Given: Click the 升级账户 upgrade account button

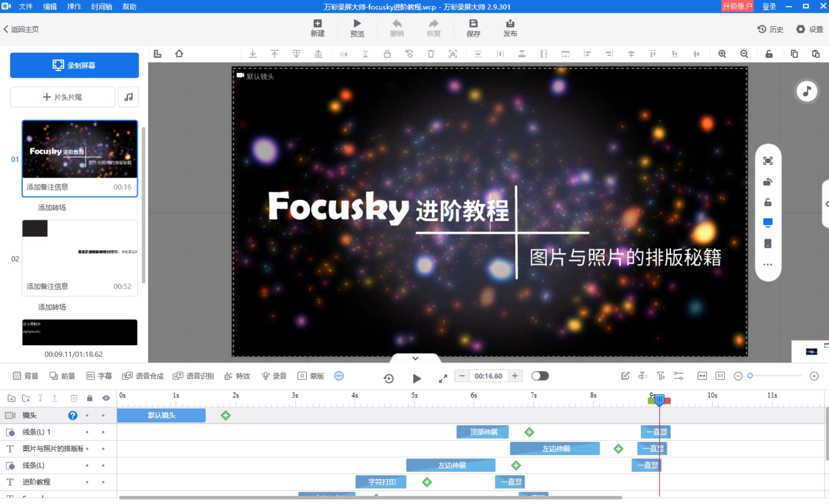Looking at the screenshot, I should click(737, 6).
